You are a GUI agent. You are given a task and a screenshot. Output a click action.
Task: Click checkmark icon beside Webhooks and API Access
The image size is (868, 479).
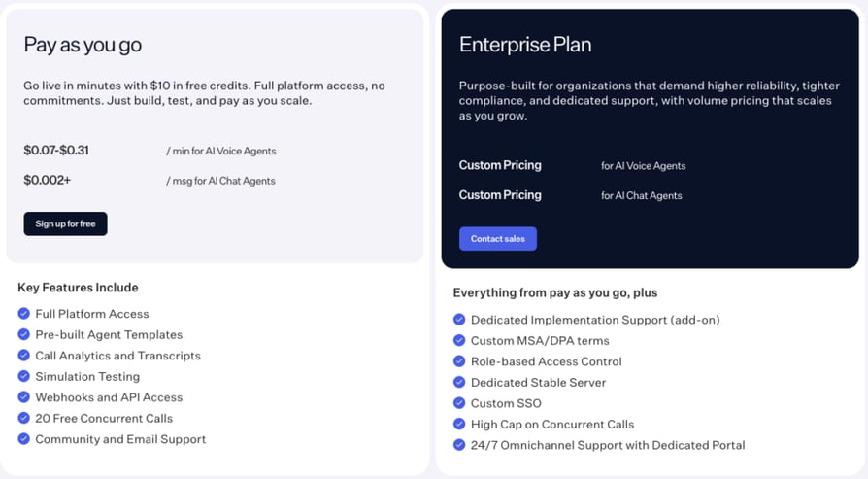click(x=24, y=397)
